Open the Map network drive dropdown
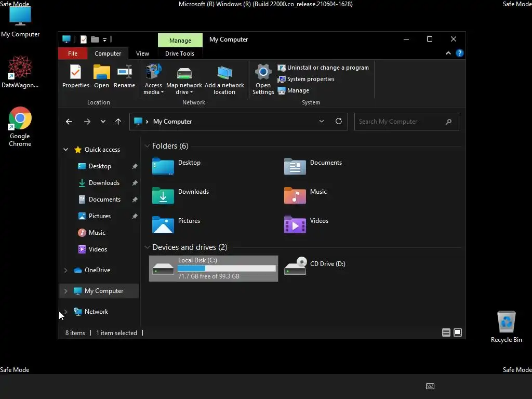Image resolution: width=532 pixels, height=399 pixels. (184, 79)
